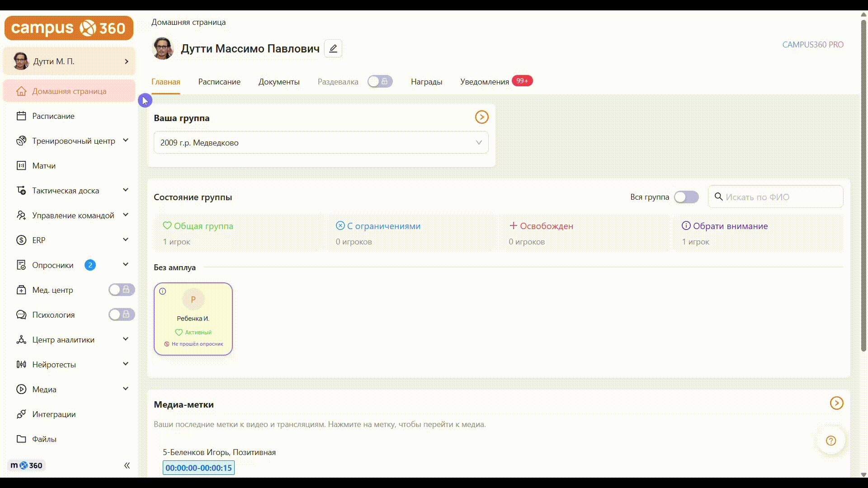Screen dimensions: 868x488
Task: Click the Интеграции sidebar icon
Action: (21, 414)
